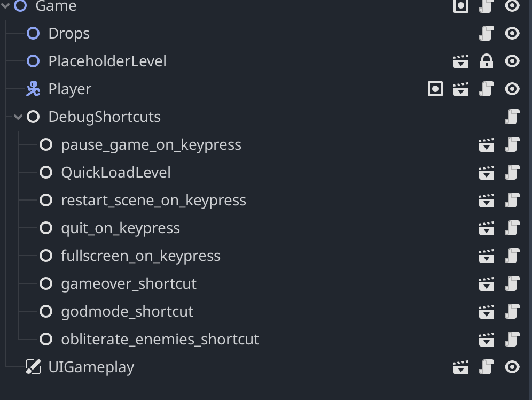Toggle visibility of the Player node
The image size is (532, 400).
[x=512, y=89]
